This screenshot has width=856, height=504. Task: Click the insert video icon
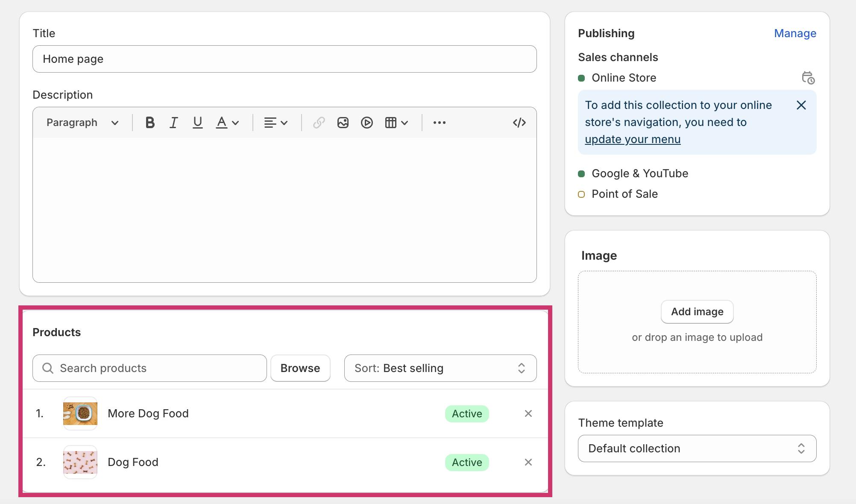(366, 123)
